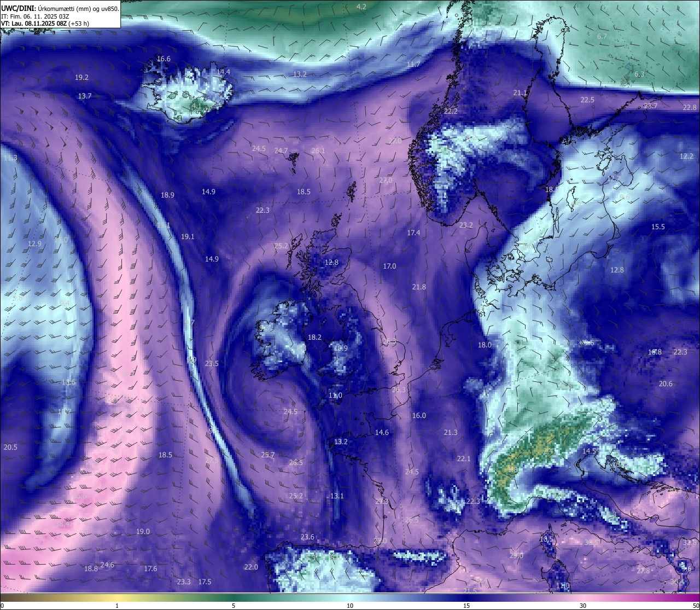Image resolution: width=700 pixels, height=610 pixels.
Task: Click the 23.2 map value
Action: point(466,225)
